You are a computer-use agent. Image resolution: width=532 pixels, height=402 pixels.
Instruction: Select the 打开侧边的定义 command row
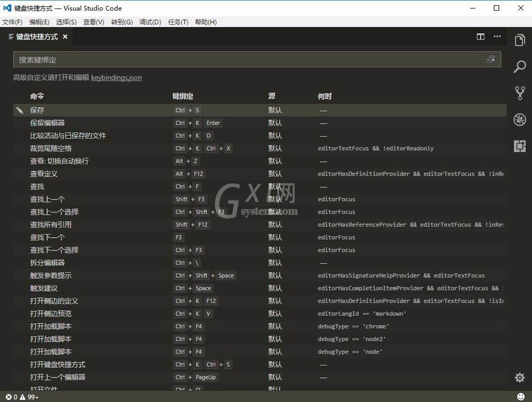tap(260, 301)
